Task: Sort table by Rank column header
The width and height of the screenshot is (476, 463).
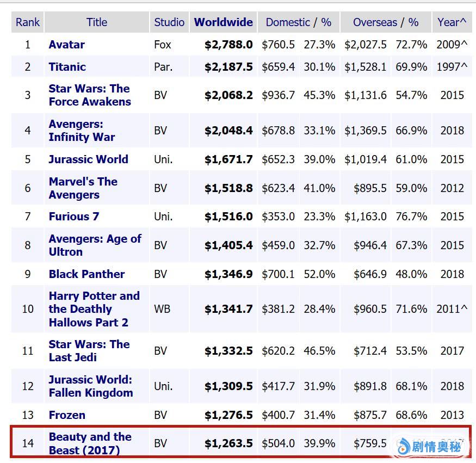Action: 27,22
